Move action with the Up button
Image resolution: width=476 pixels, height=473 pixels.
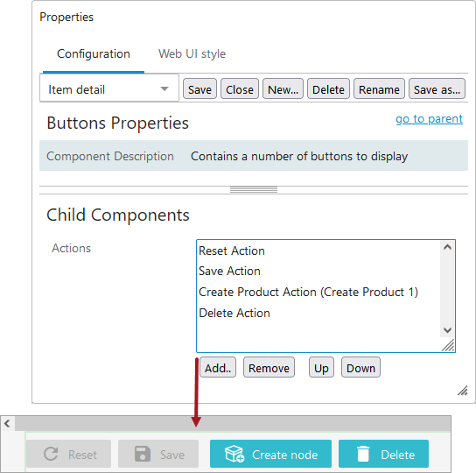pyautogui.click(x=321, y=368)
